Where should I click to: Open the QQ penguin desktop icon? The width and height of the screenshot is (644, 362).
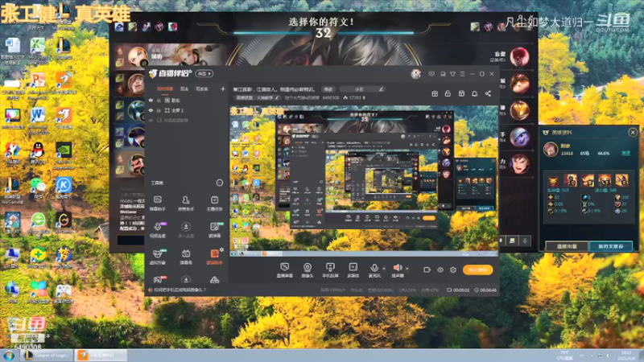[38, 153]
